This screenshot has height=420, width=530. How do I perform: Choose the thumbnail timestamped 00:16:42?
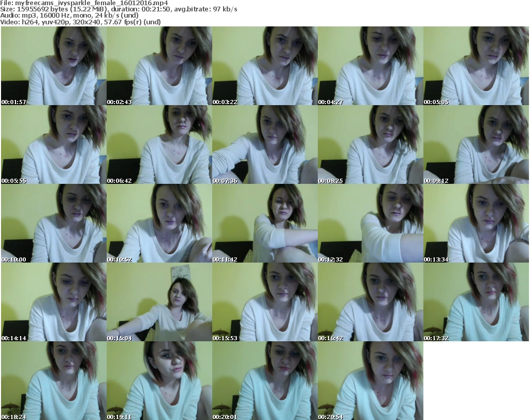371,301
